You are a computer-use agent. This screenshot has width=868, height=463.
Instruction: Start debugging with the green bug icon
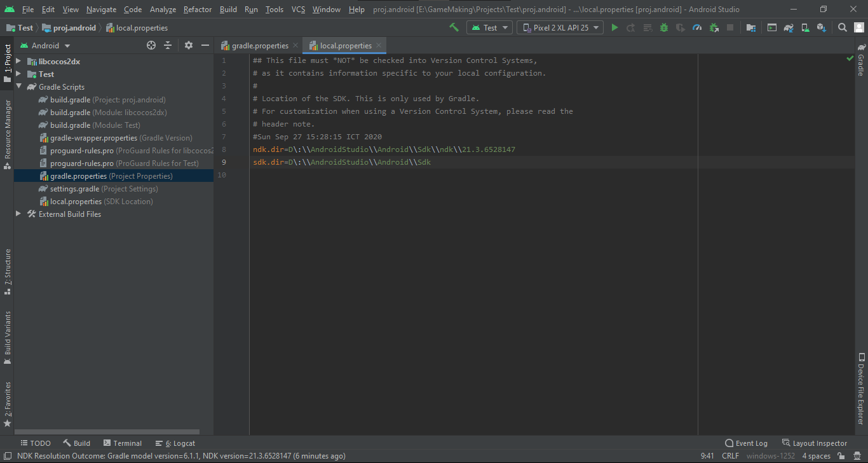tap(664, 27)
